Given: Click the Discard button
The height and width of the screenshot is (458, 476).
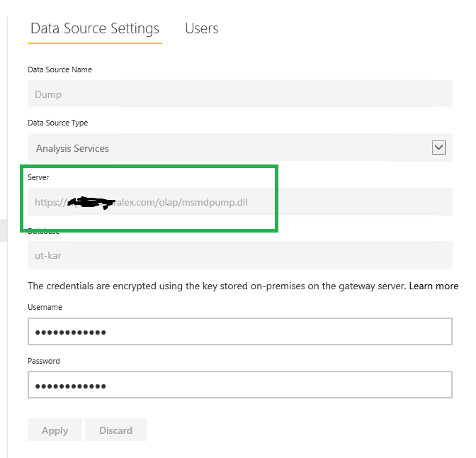Looking at the screenshot, I should (115, 430).
